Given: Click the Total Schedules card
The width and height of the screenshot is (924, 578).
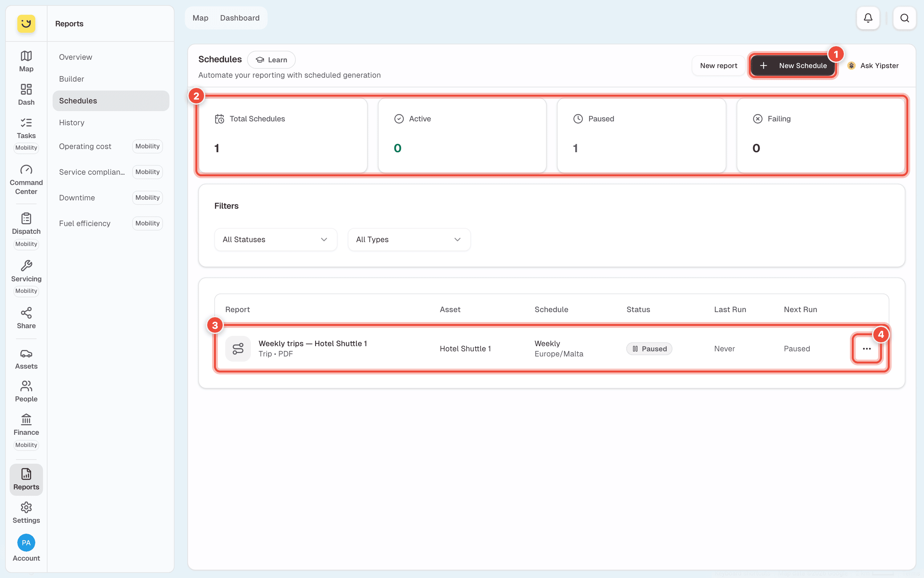Looking at the screenshot, I should pyautogui.click(x=283, y=135).
